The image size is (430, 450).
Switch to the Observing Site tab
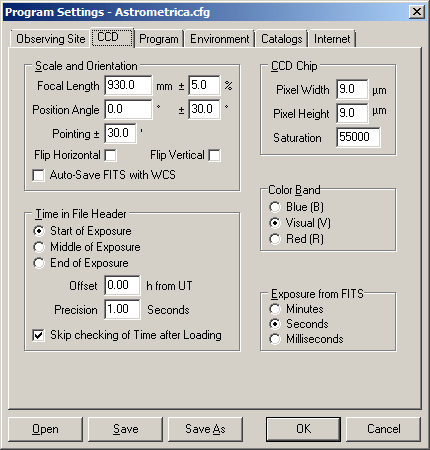tap(50, 39)
